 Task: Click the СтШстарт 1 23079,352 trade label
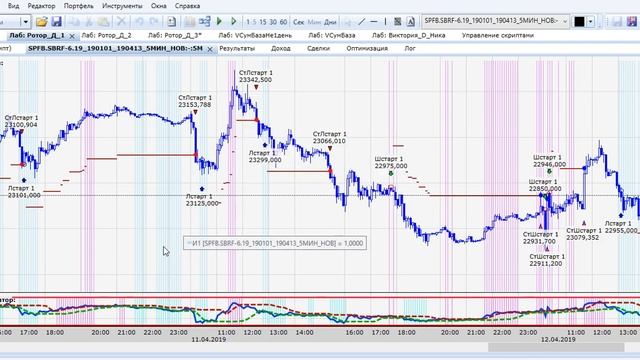tap(583, 234)
